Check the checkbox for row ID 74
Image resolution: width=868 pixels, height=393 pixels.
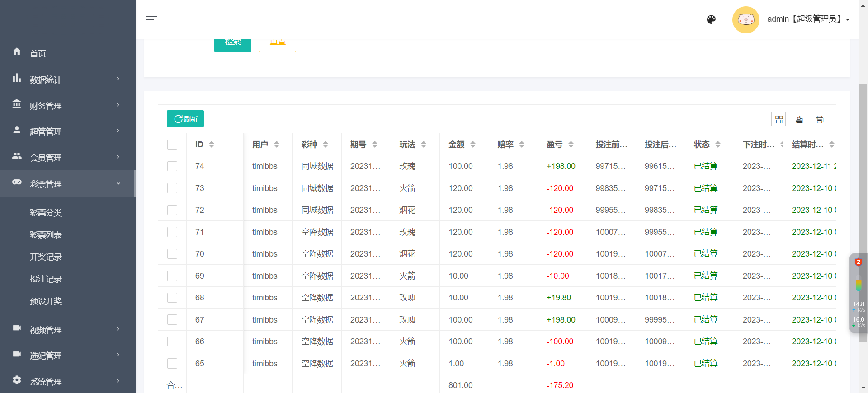tap(172, 166)
